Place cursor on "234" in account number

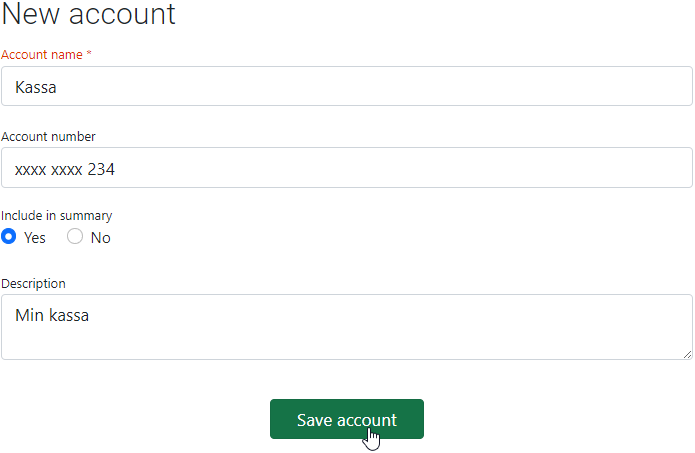(x=101, y=170)
